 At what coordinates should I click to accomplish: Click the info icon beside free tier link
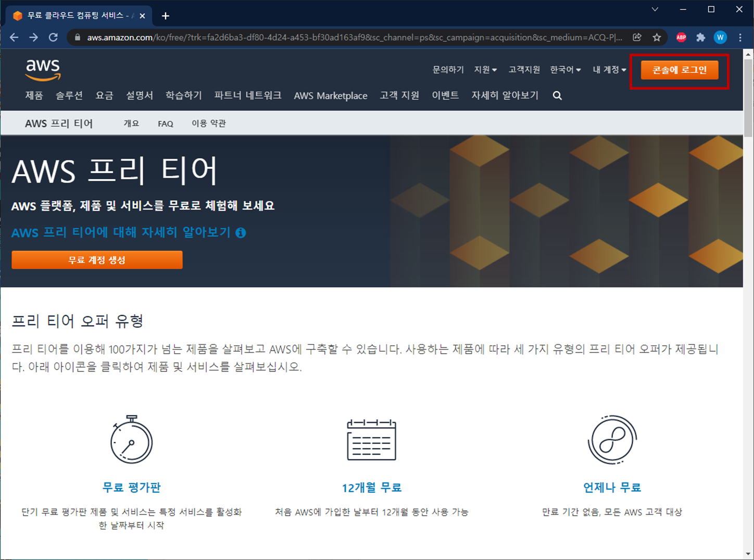click(x=241, y=233)
